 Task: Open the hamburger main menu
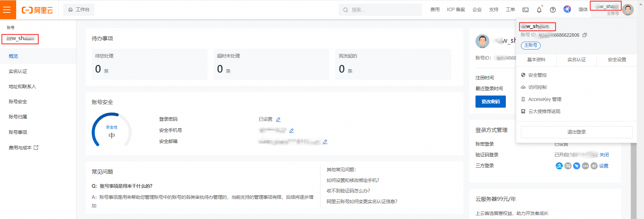[7, 10]
